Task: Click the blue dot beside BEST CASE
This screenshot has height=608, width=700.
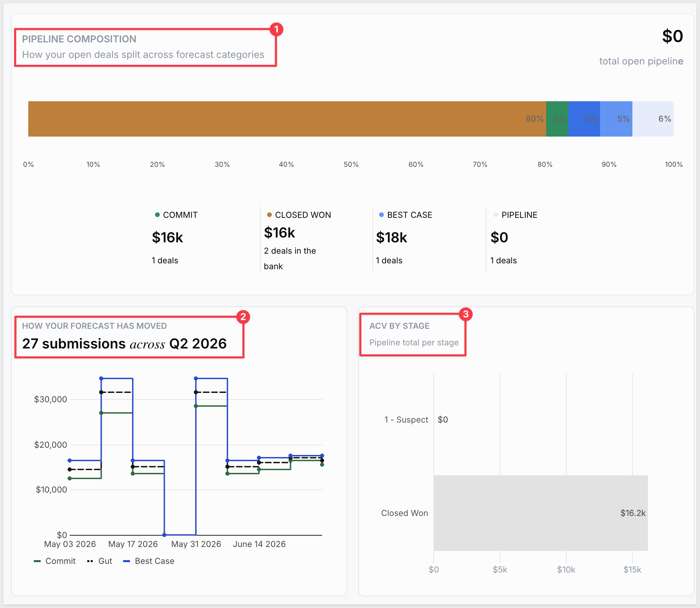Action: point(381,215)
